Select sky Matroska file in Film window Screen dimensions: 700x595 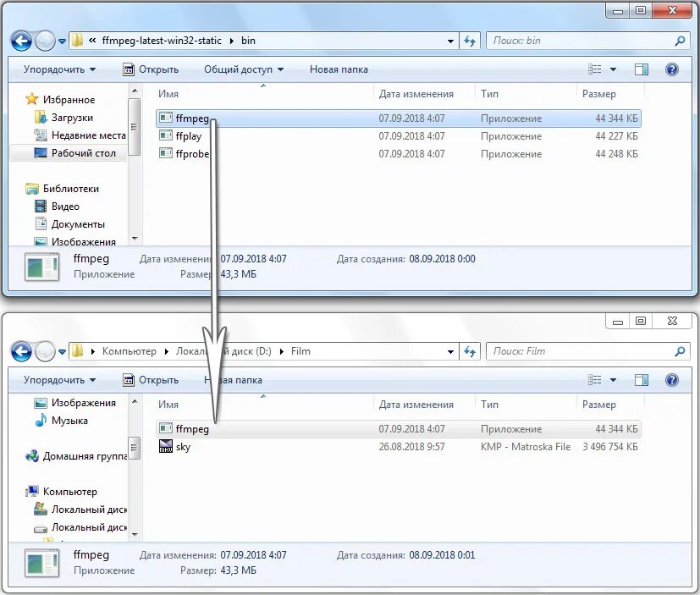pos(399,447)
